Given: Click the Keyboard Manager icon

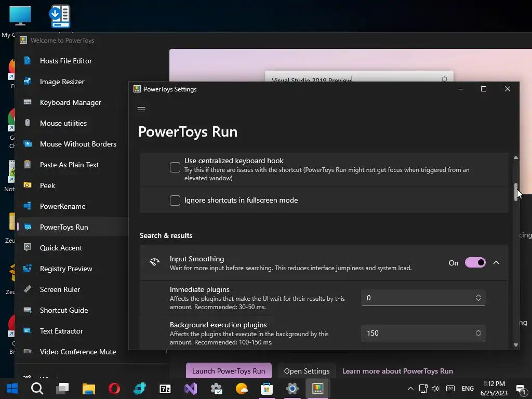Looking at the screenshot, I should (x=28, y=102).
